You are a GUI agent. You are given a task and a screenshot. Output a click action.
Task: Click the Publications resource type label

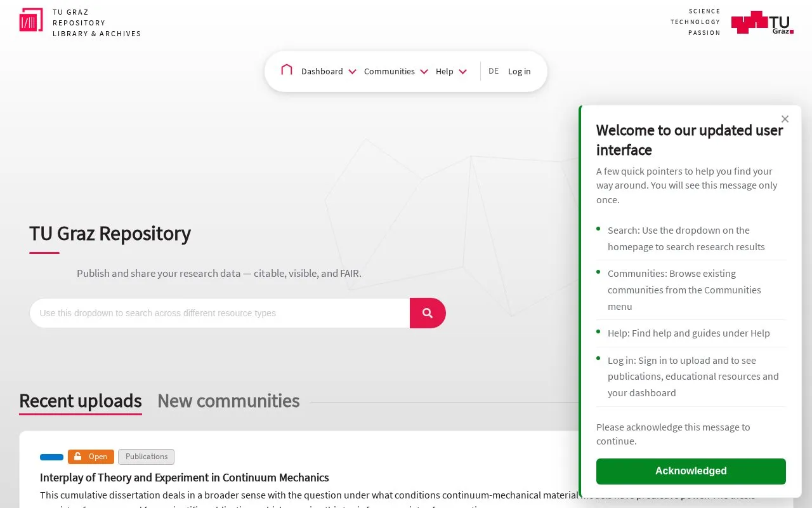click(146, 457)
